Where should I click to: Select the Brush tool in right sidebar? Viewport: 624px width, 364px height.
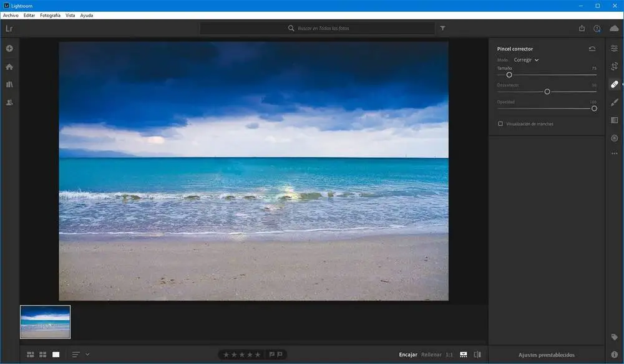click(614, 102)
